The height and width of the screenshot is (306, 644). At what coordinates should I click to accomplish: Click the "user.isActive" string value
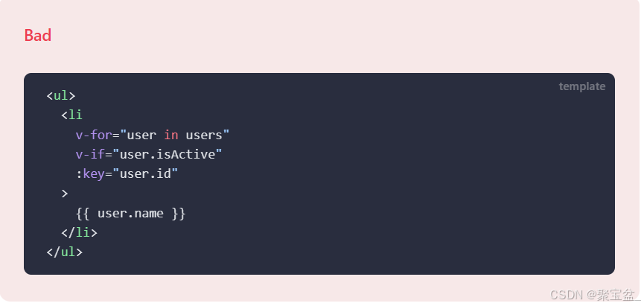pos(168,154)
